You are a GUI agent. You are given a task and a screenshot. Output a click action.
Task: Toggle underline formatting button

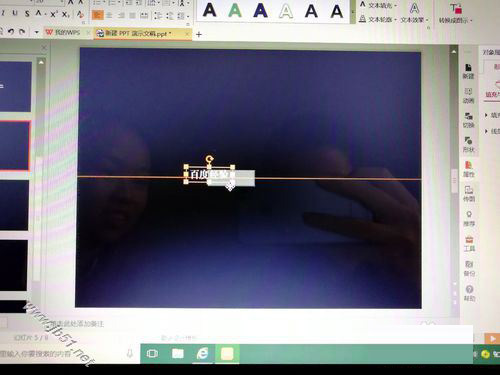tap(15, 13)
